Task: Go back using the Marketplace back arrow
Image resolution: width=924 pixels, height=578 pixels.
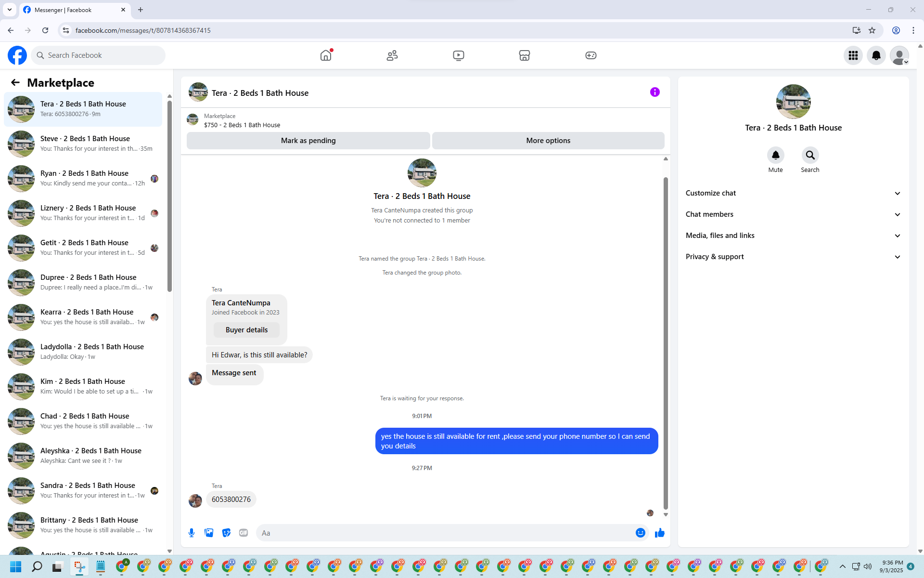Action: click(15, 82)
